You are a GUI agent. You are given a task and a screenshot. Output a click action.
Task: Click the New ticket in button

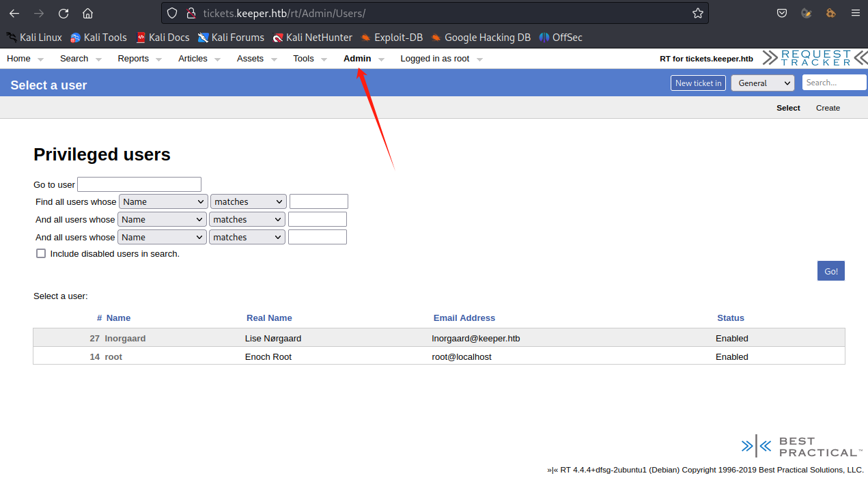[x=698, y=83]
